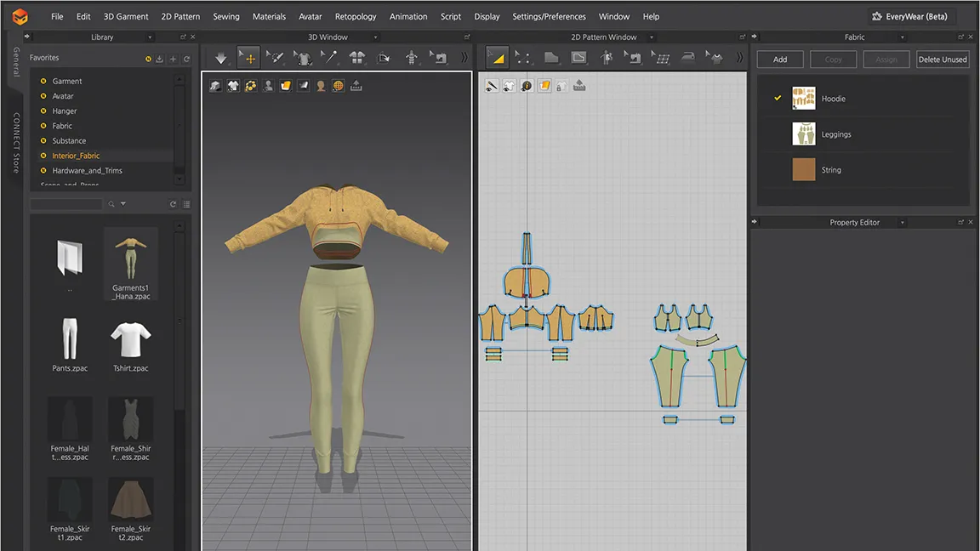Screen dimensions: 980x551
Task: Select the Edit Pattern tool in 2D toolbar
Action: [x=523, y=58]
